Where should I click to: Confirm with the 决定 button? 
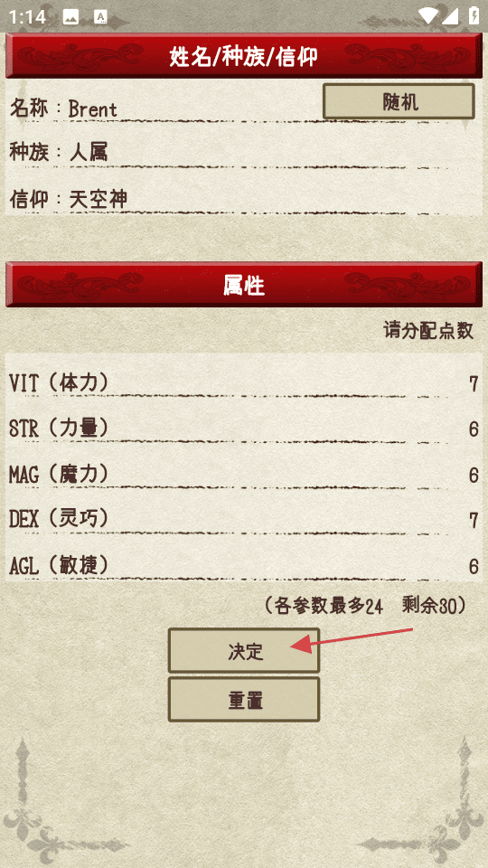click(244, 650)
